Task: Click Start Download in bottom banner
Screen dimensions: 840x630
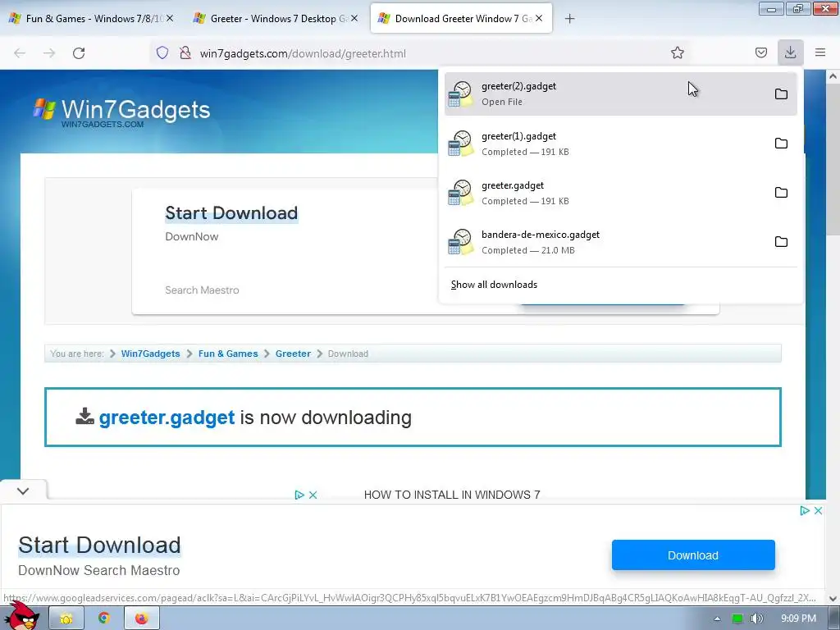Action: point(99,546)
